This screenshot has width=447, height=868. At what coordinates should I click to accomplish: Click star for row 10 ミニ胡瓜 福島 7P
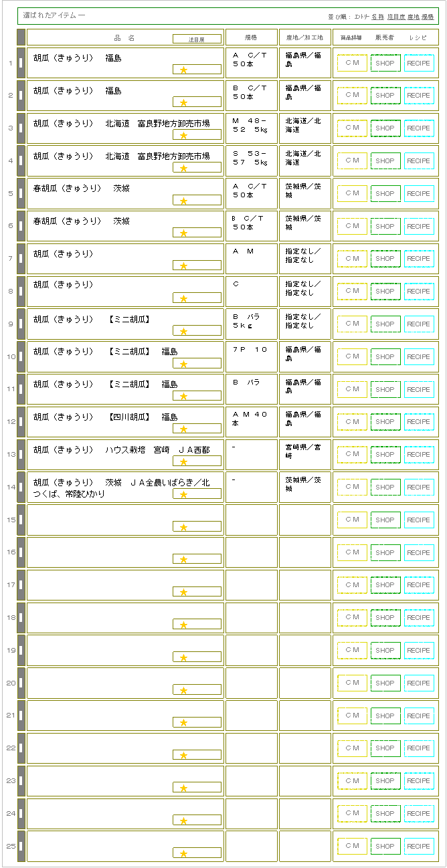click(x=184, y=364)
